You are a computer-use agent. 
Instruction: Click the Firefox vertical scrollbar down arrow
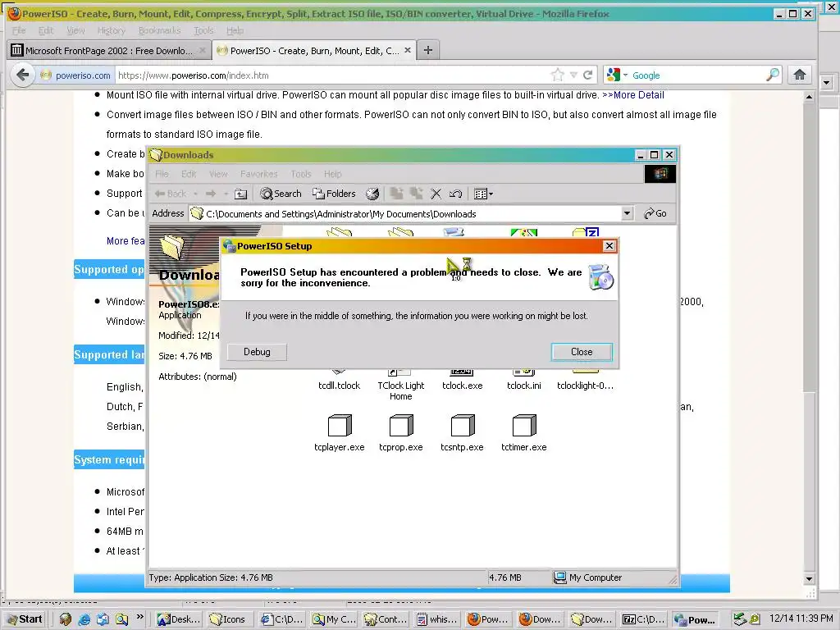tap(809, 578)
